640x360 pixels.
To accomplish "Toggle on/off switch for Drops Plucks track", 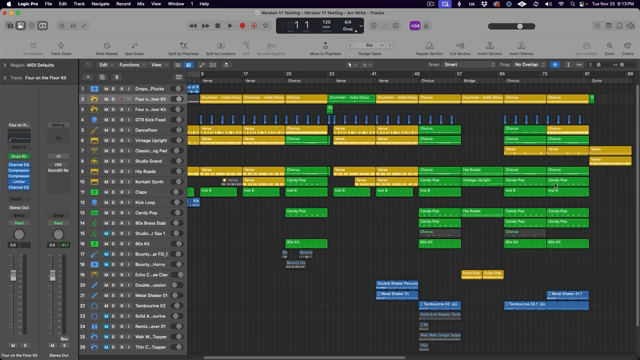I will click(176, 89).
